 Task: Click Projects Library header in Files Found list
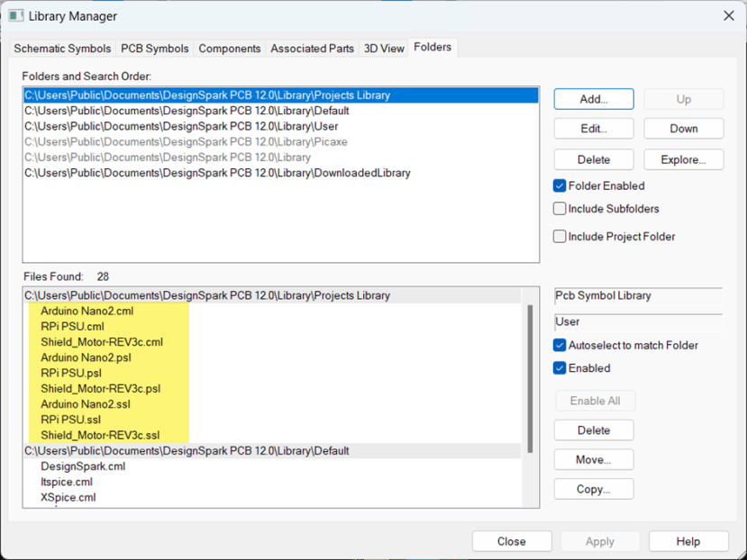pyautogui.click(x=272, y=295)
